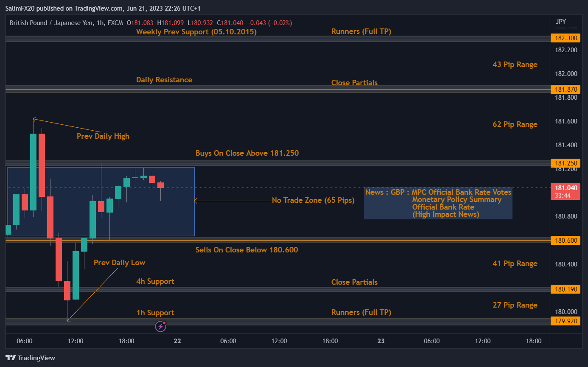Image resolution: width=588 pixels, height=367 pixels.
Task: Click the 22 date label on the time axis
Action: pyautogui.click(x=177, y=341)
